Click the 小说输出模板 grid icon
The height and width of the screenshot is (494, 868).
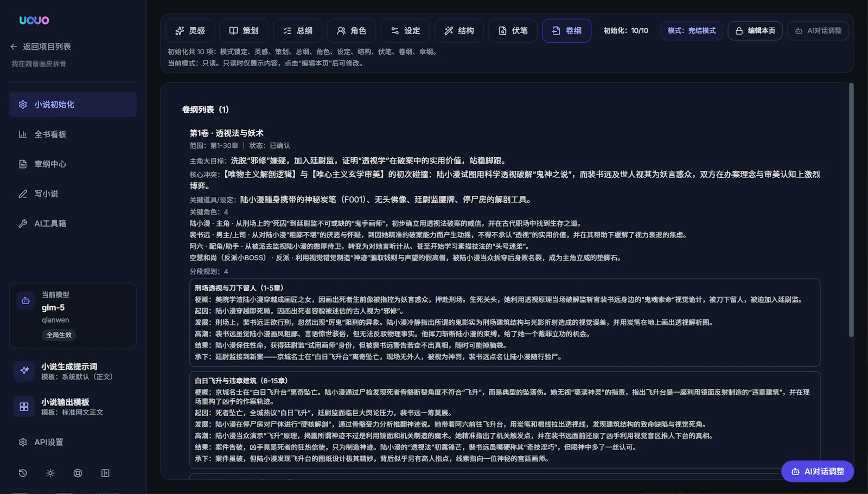pyautogui.click(x=24, y=407)
